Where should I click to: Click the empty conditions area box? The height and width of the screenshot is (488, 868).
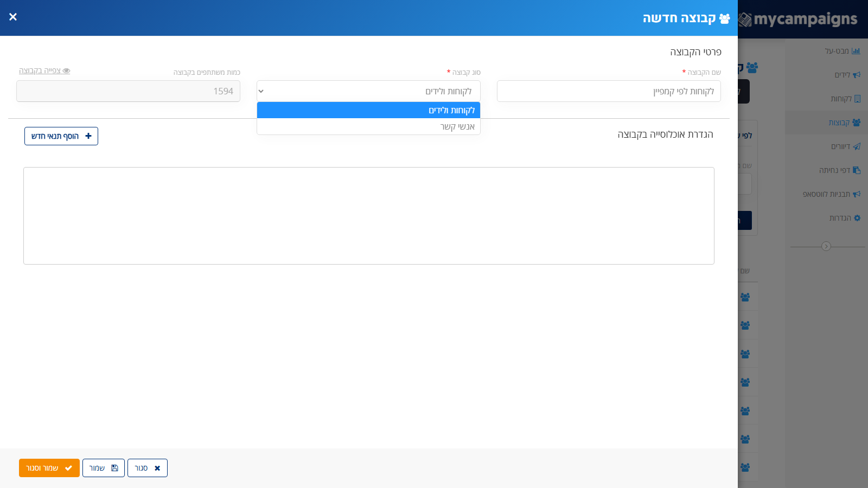coord(369,216)
